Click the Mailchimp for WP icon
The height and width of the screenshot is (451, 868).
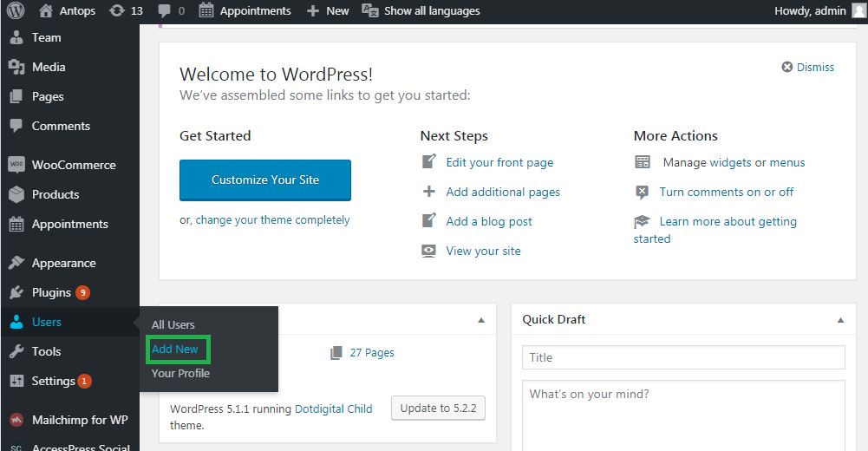[x=16, y=420]
